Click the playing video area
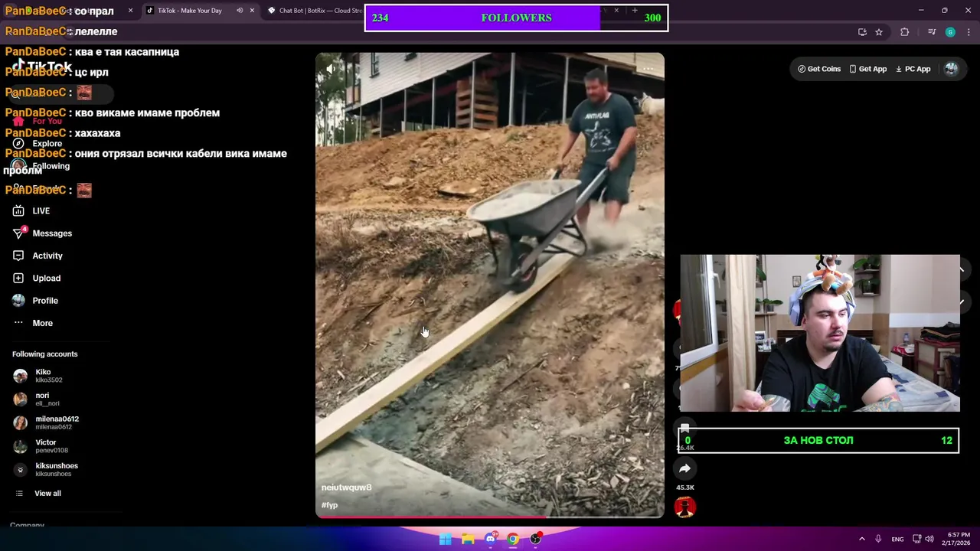This screenshot has width=980, height=551. (x=490, y=285)
